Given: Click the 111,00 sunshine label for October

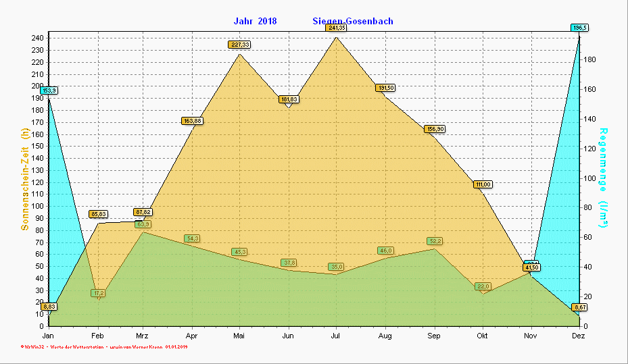Looking at the screenshot, I should (483, 184).
